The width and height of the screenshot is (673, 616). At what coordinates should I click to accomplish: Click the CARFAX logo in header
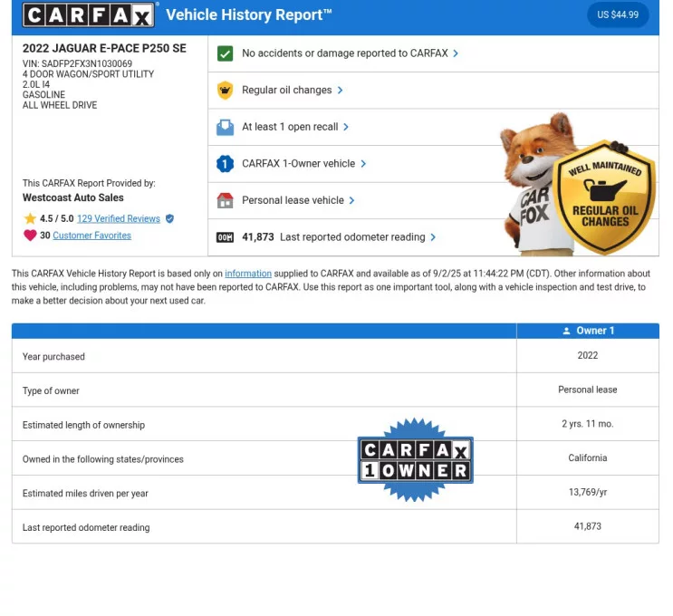(89, 15)
